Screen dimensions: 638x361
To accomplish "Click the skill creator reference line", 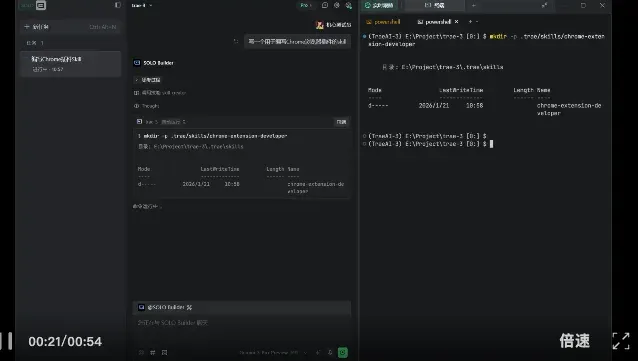I will 160,93.
